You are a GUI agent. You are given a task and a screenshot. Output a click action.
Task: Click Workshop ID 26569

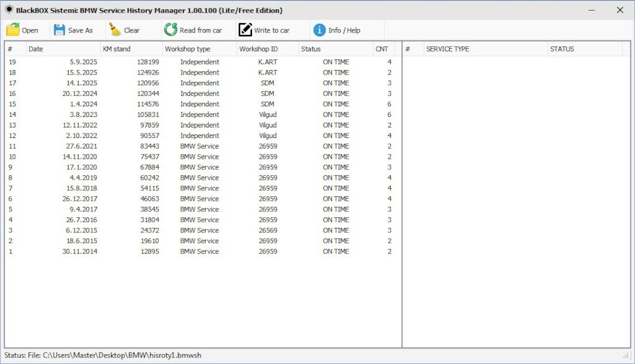click(268, 230)
